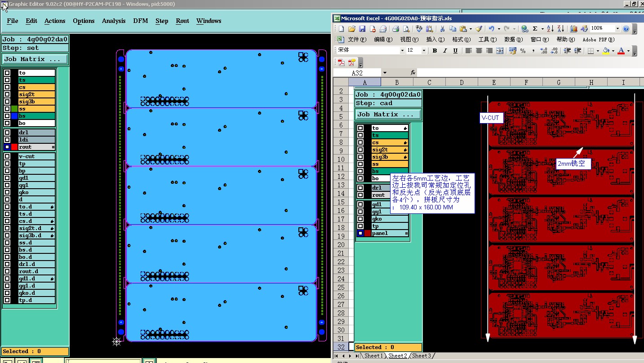Toggle the 'rout' layer checkbox in Graphic Editor
This screenshot has height=363, width=644.
click(x=7, y=147)
